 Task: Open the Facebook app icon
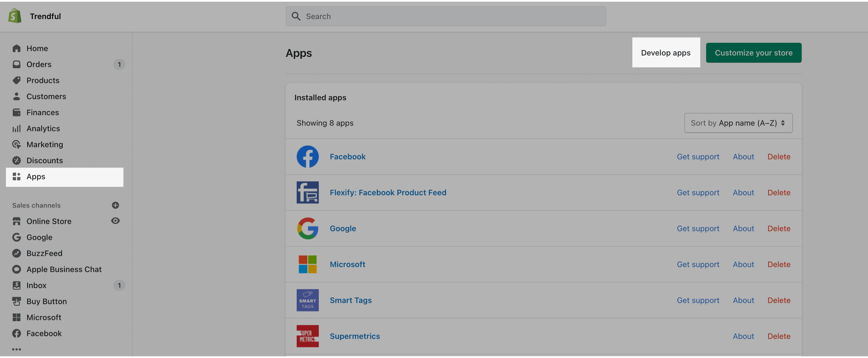tap(308, 157)
